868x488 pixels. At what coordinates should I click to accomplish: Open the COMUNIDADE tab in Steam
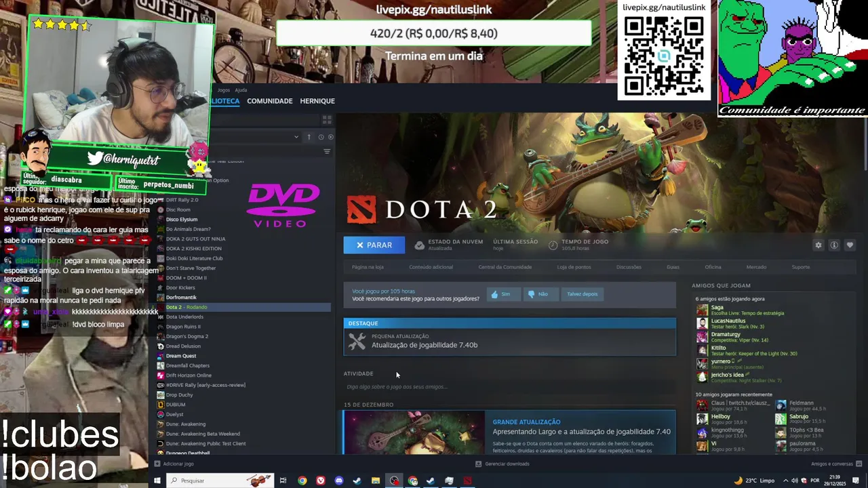(270, 101)
